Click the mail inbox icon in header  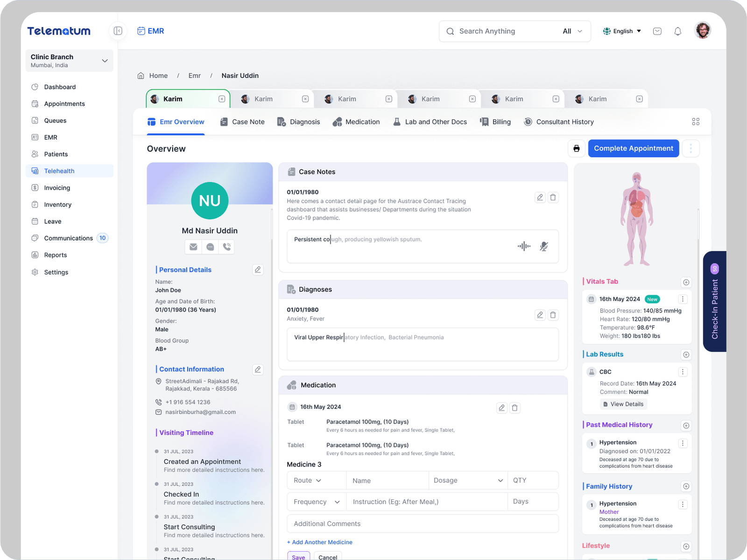(x=657, y=31)
